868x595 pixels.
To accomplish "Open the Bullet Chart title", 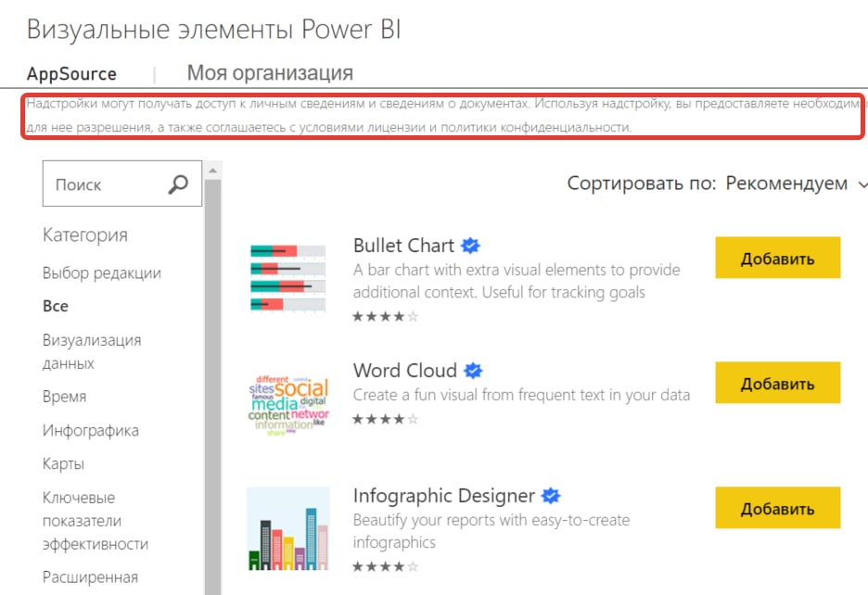I will click(403, 246).
